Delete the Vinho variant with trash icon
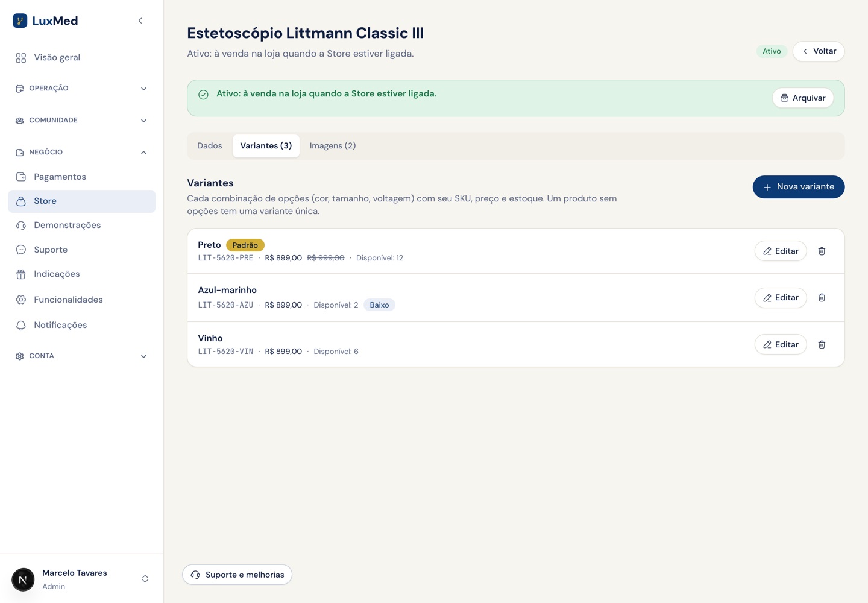This screenshot has width=868, height=603. (822, 345)
